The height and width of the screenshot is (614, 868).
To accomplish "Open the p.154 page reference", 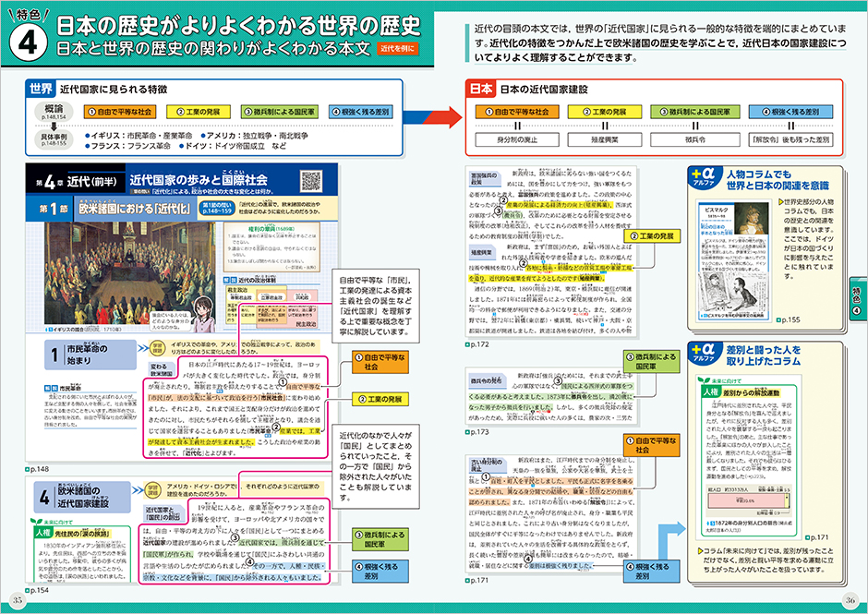I will click(x=38, y=590).
